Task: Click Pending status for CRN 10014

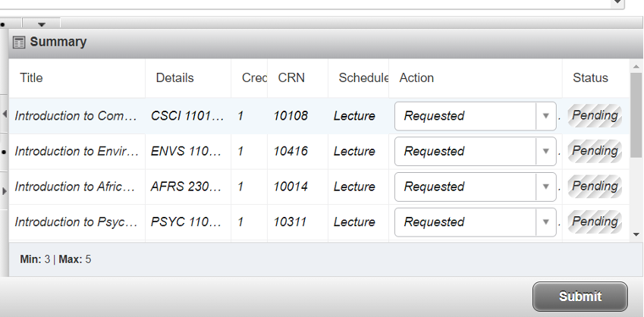Action: (595, 186)
